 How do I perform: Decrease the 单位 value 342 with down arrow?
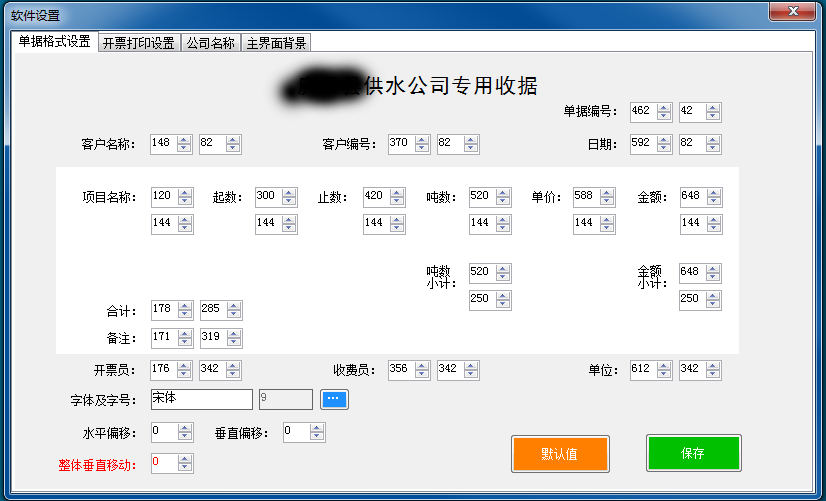(713, 374)
